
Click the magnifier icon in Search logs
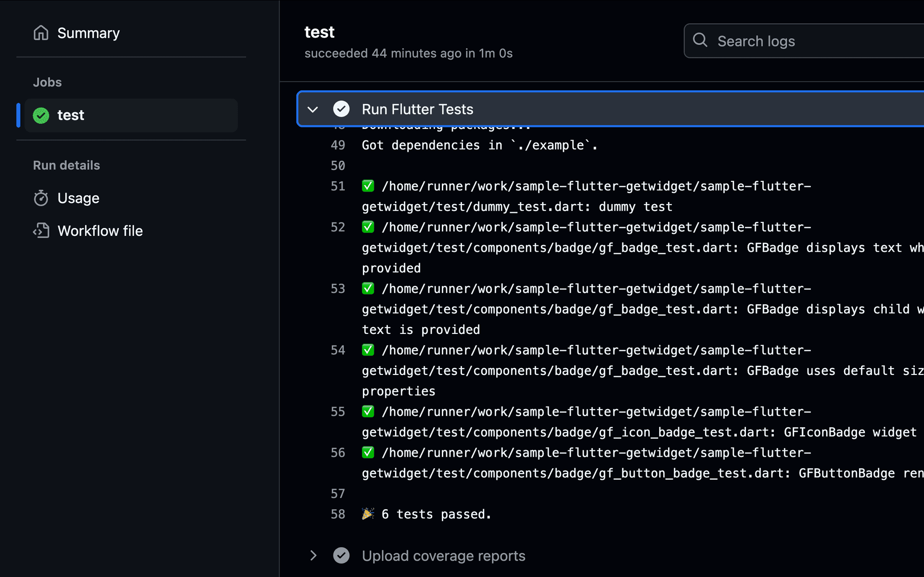(x=700, y=40)
